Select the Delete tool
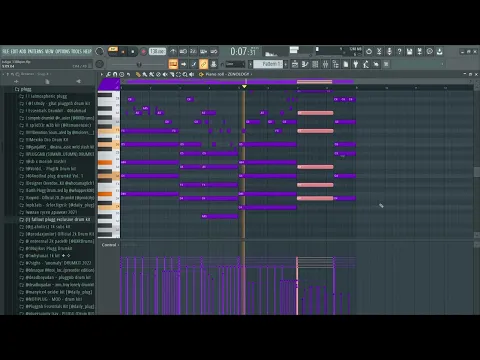Screen dimensions: 480x360 click(158, 74)
